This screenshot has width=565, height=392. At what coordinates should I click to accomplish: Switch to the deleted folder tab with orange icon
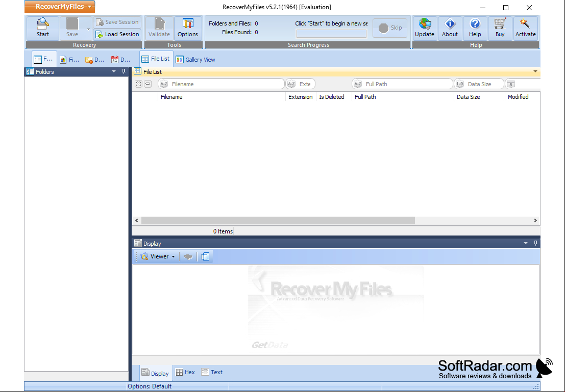pyautogui.click(x=95, y=60)
